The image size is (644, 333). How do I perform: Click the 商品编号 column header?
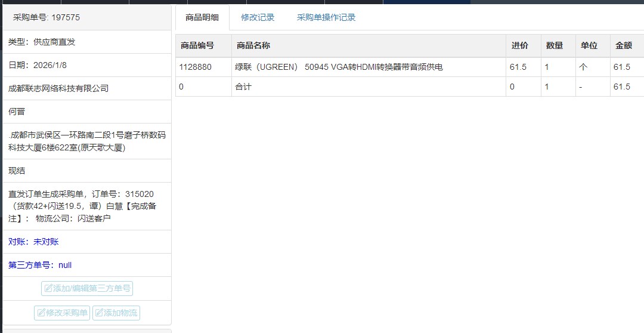[x=197, y=46]
